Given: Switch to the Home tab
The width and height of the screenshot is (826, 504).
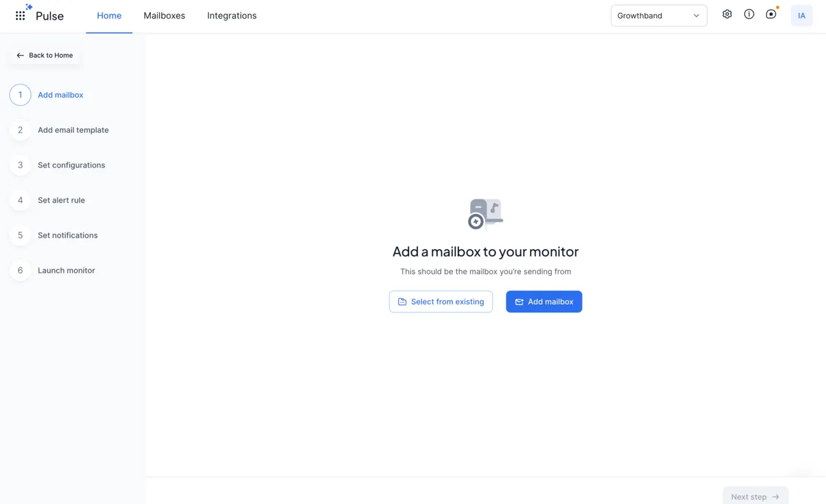Looking at the screenshot, I should 109,15.
